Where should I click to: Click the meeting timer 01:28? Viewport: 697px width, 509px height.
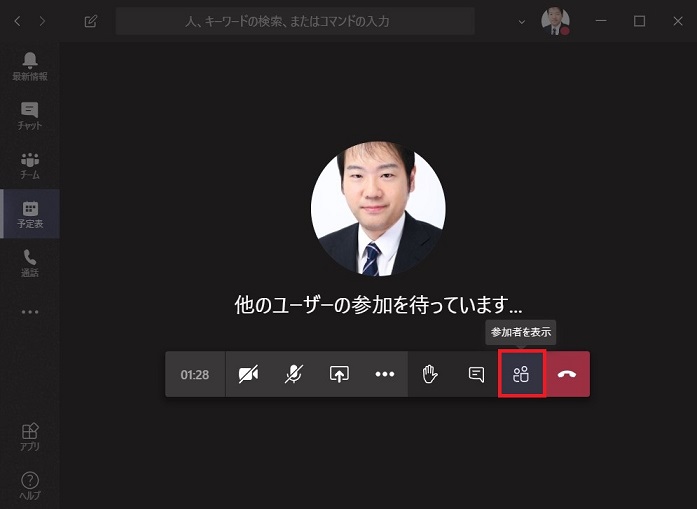195,375
